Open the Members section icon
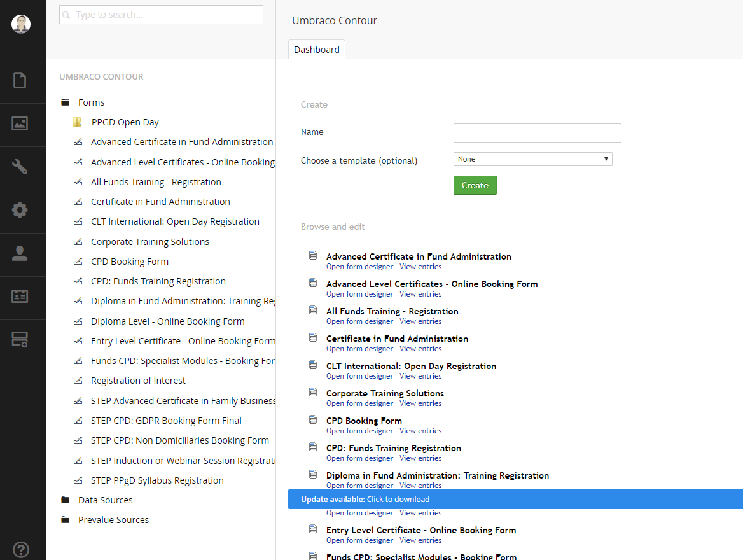 point(20,297)
